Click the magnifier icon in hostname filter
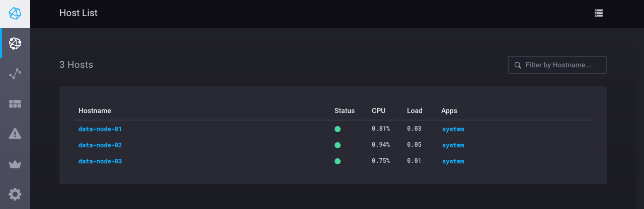This screenshot has height=209, width=644. coord(517,65)
